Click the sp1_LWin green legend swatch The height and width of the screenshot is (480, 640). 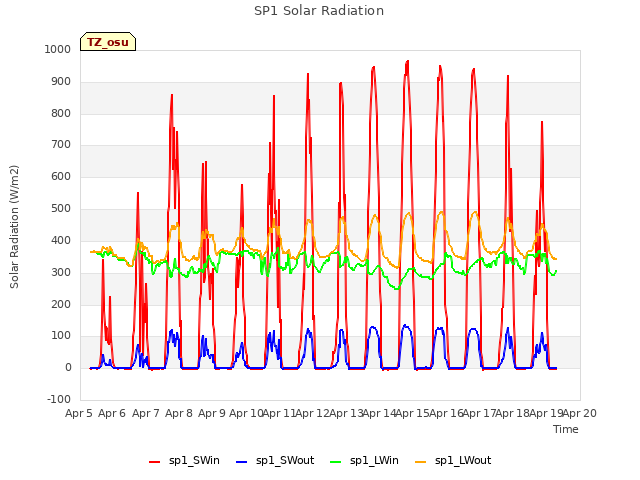[336, 462]
